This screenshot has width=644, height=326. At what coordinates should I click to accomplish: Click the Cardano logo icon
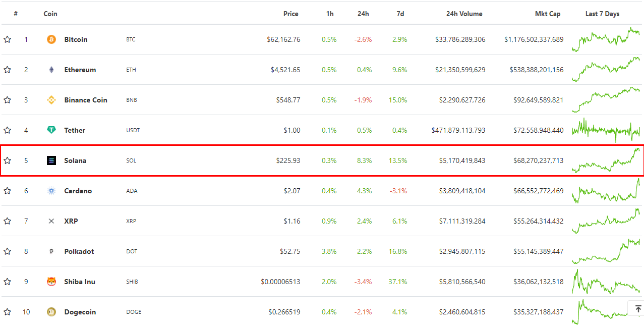coord(51,191)
